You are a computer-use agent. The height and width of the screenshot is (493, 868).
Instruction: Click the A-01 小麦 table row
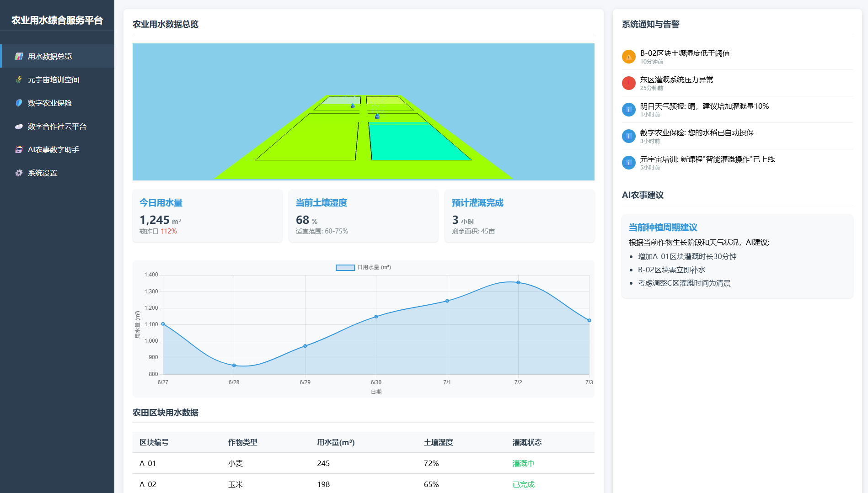[363, 463]
